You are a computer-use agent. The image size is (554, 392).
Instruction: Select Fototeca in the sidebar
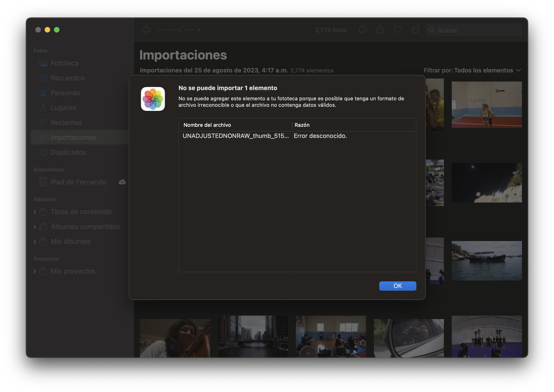coord(64,63)
